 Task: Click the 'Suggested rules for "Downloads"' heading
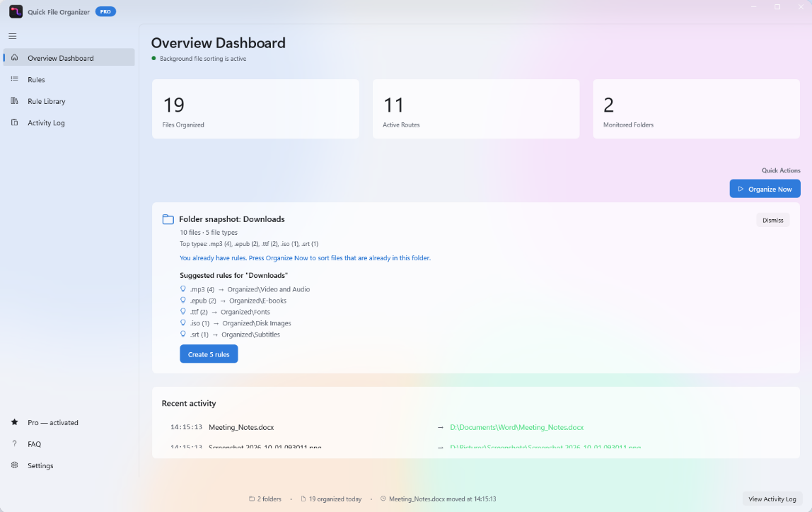233,275
